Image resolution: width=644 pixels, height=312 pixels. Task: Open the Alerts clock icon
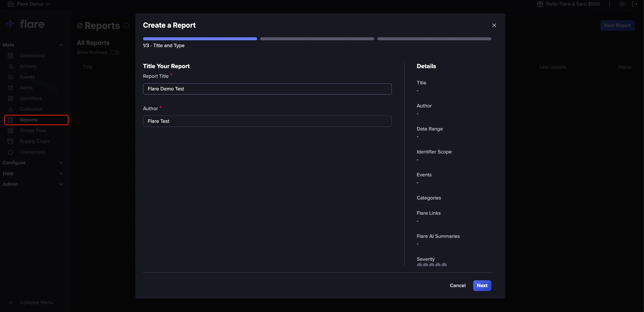[x=10, y=88]
